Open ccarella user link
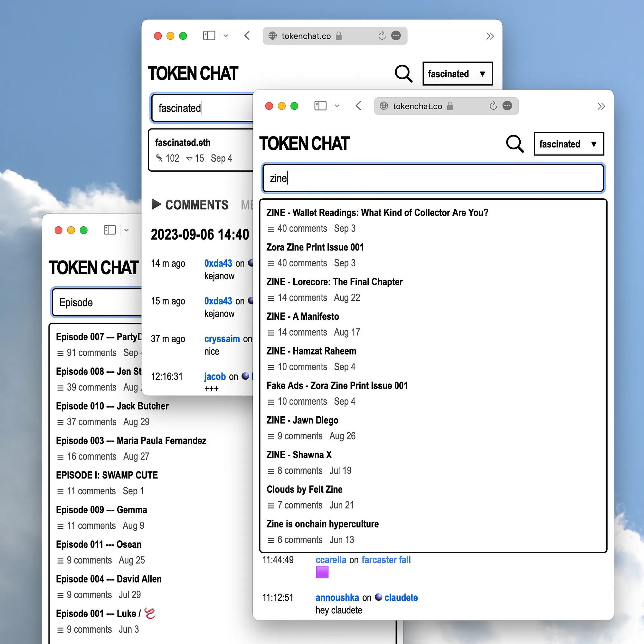644x644 pixels. pos(331,560)
